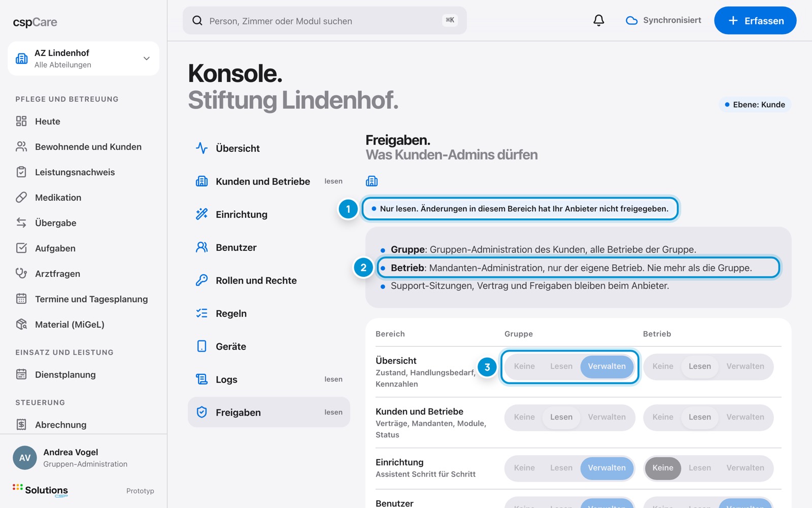Click the search magnifier icon
The width and height of the screenshot is (812, 508).
(x=197, y=20)
